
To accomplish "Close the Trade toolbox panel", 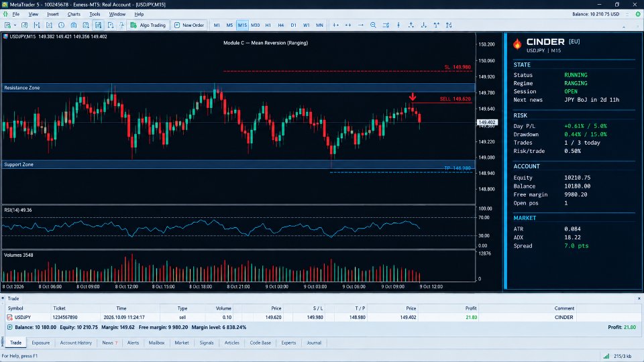I will tap(639, 298).
